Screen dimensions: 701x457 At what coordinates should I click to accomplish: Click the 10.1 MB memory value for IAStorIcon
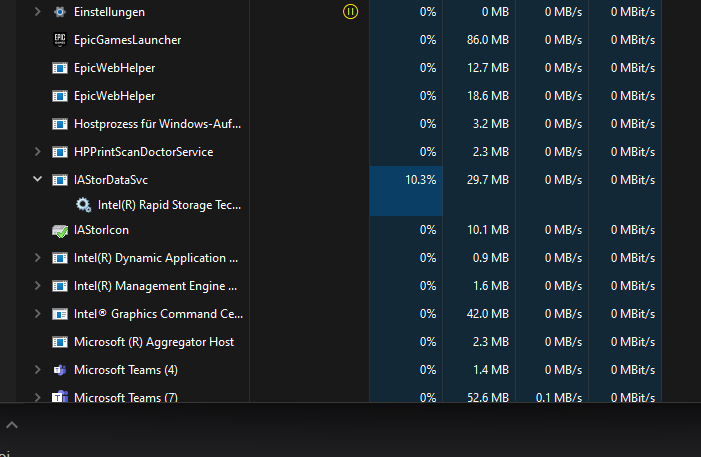488,230
